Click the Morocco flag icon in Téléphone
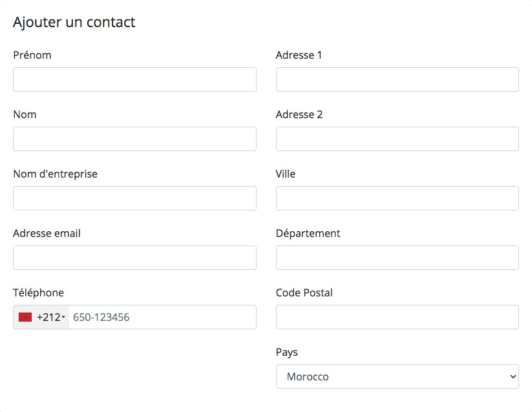Image resolution: width=532 pixels, height=412 pixels. 25,317
